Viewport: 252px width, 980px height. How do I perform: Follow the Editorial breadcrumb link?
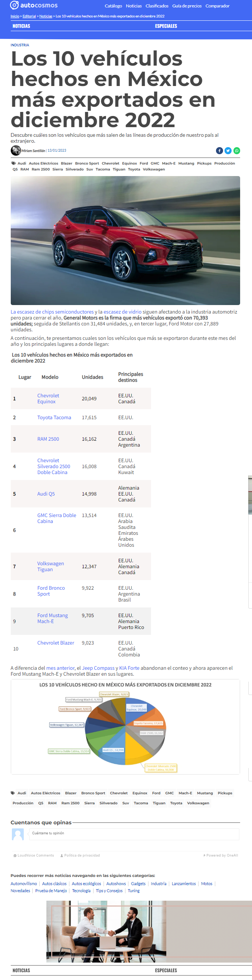(x=29, y=16)
